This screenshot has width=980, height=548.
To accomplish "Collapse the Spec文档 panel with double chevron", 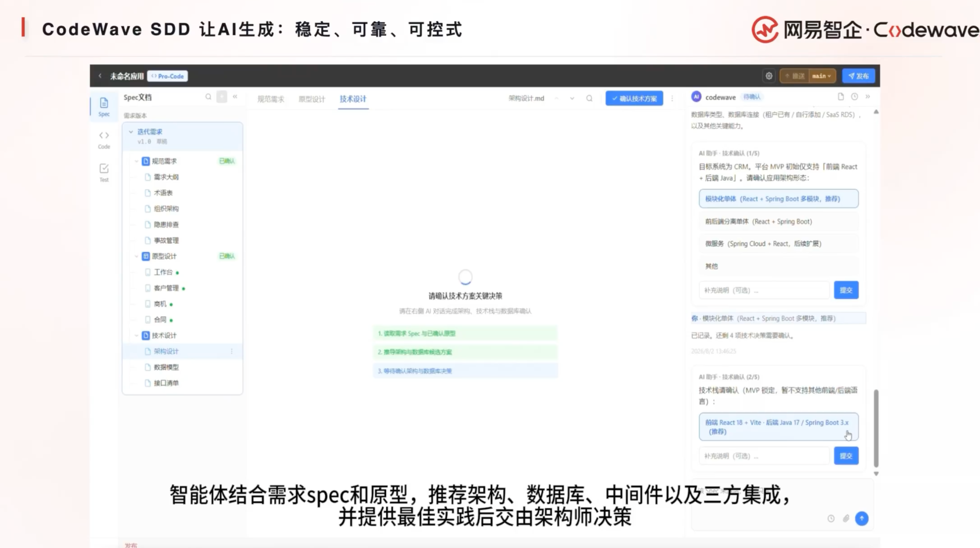I will tap(235, 97).
